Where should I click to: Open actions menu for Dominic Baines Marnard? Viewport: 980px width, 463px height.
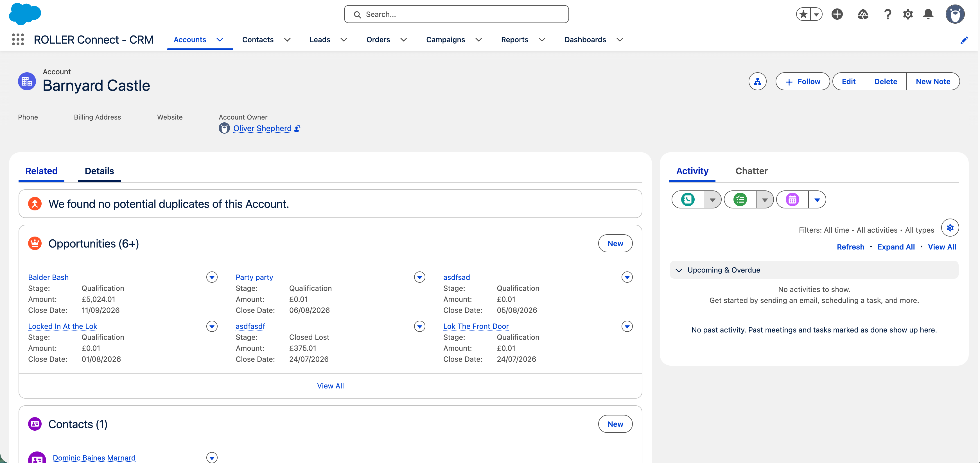point(212,457)
